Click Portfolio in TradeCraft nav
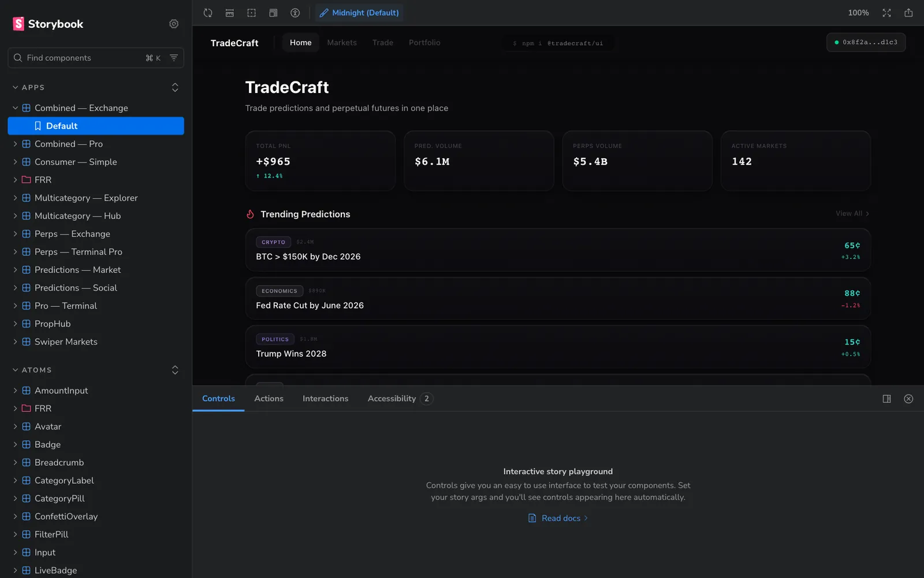 (424, 43)
